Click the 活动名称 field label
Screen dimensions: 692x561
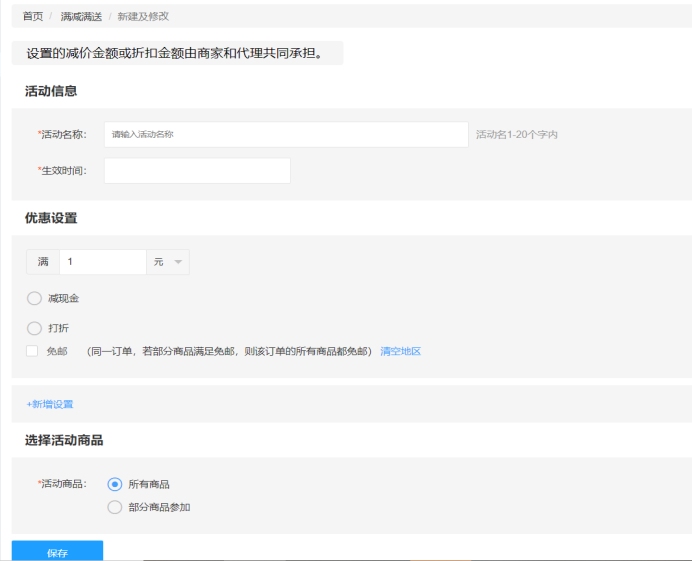62,134
